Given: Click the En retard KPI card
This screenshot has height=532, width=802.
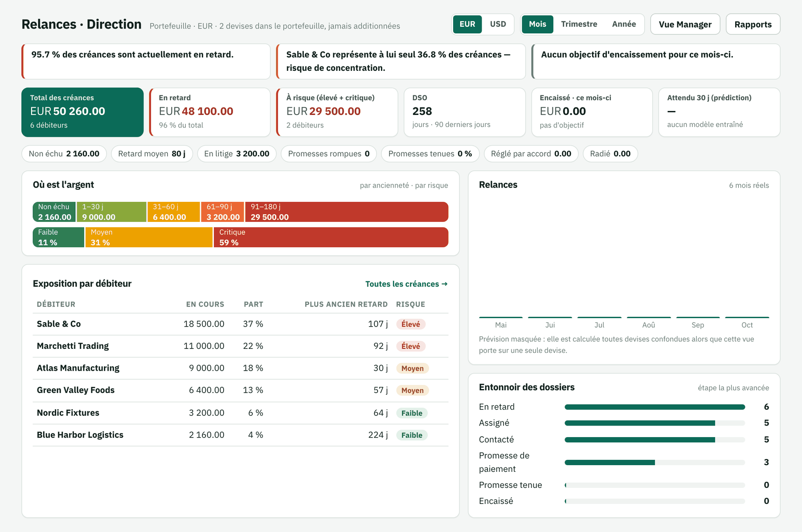Looking at the screenshot, I should 210,112.
